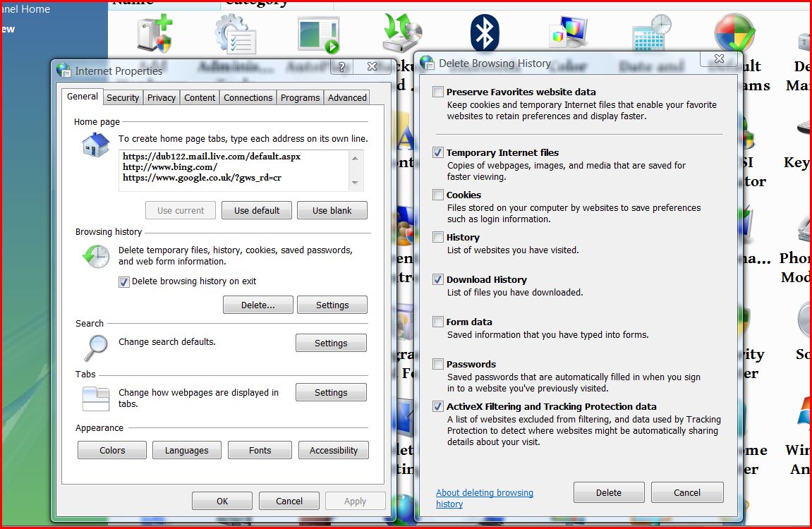The height and width of the screenshot is (529, 812).
Task: Select the Advanced tab
Action: coord(347,97)
